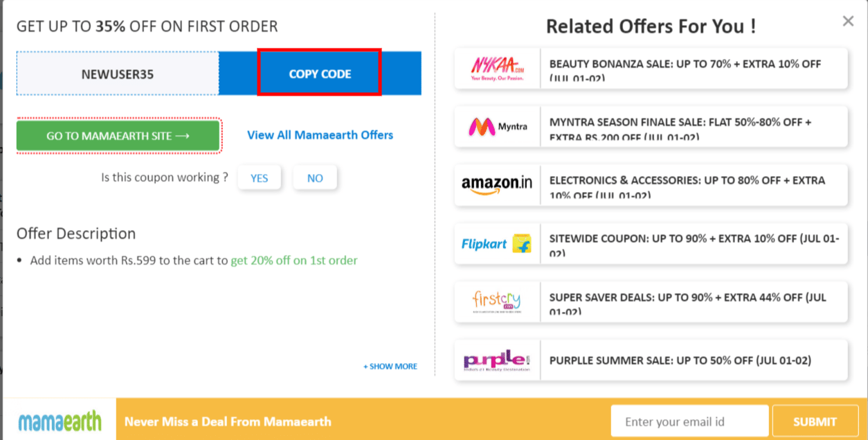Open View All Mamaearth Offers link
The image size is (868, 440).
[x=320, y=135]
